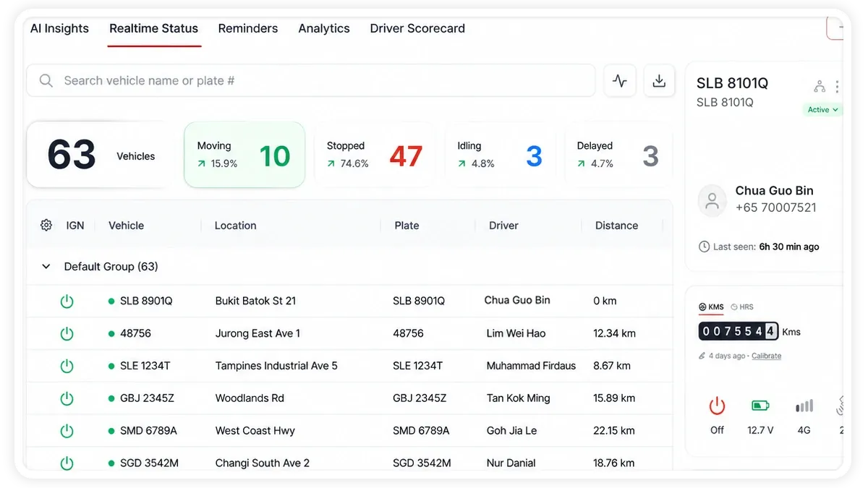Screen dimensions: 868x488
Task: Open the Driver Scorecard tab
Action: (x=417, y=29)
